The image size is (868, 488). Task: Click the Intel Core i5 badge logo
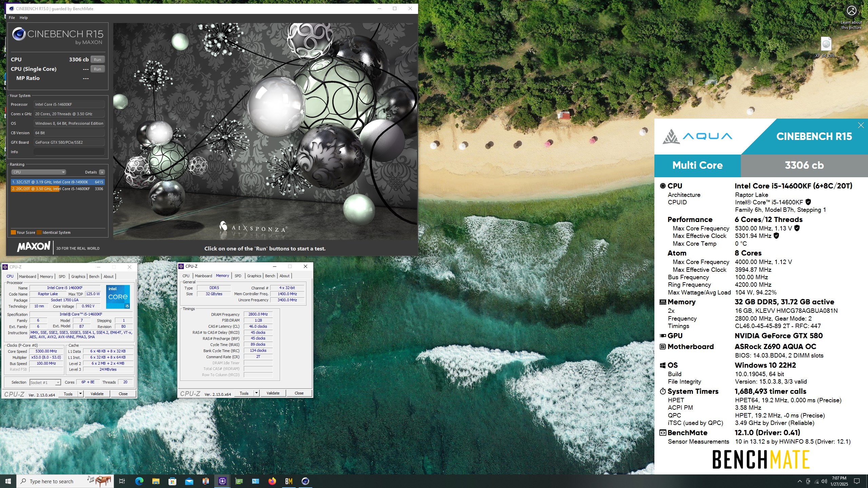[118, 297]
